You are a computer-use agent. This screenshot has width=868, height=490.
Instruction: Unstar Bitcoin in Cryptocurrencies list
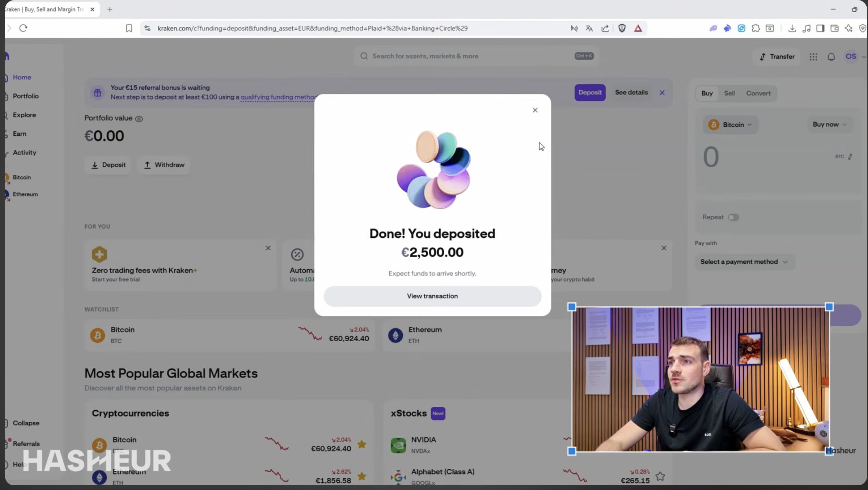click(361, 444)
